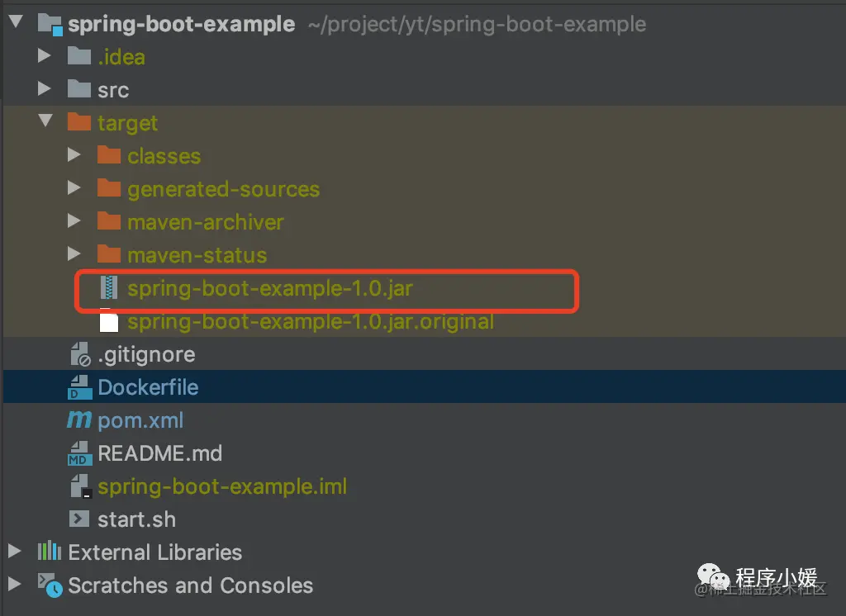Expand the classes folder arrow

click(x=74, y=154)
